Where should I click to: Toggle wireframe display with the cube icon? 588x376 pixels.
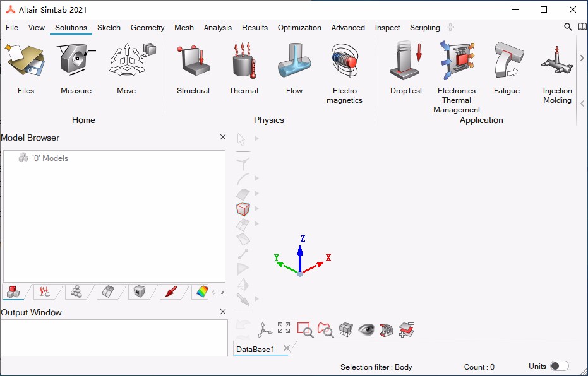[x=346, y=329]
